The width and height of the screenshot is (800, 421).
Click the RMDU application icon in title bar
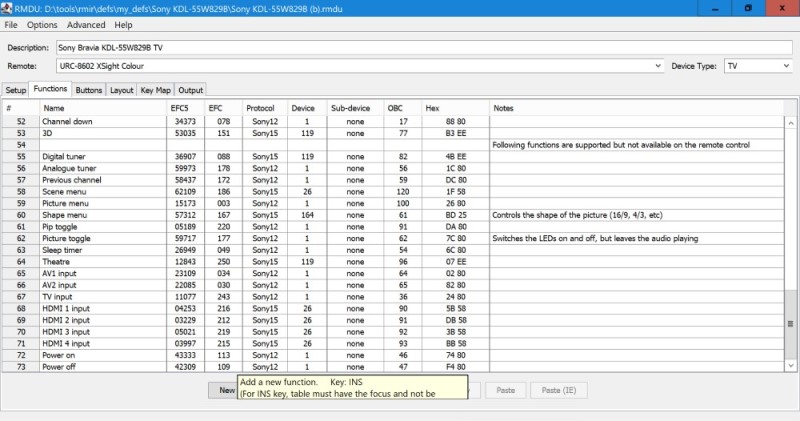[x=9, y=7]
